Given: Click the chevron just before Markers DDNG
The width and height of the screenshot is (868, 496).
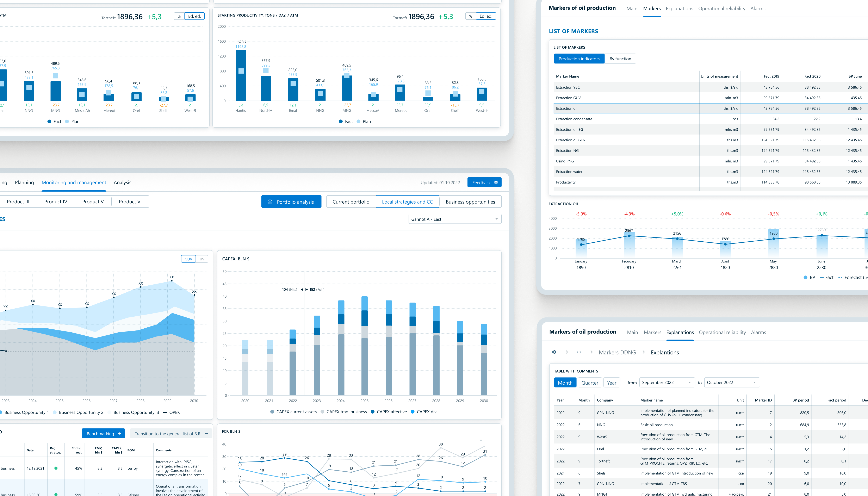Looking at the screenshot, I should pos(591,352).
